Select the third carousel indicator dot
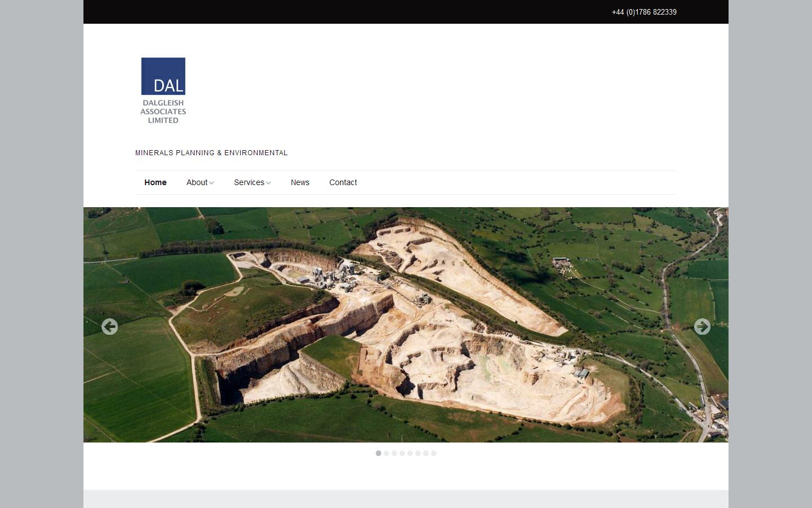Image resolution: width=812 pixels, height=508 pixels. tap(394, 453)
